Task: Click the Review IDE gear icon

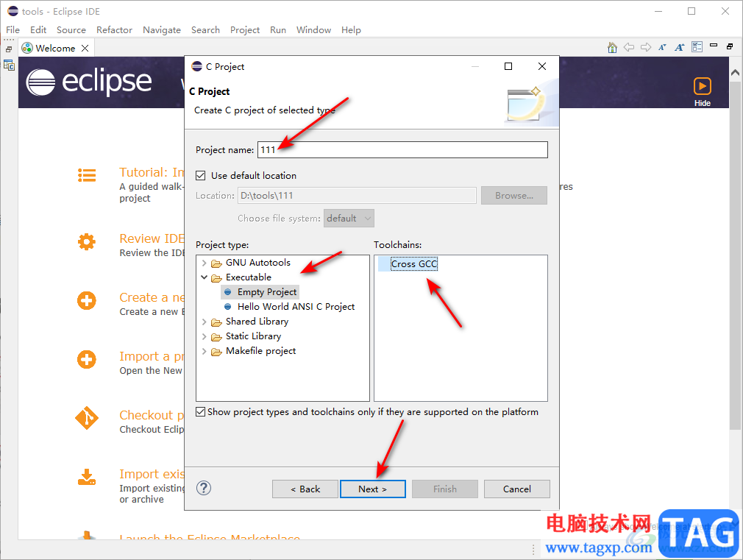Action: (87, 242)
